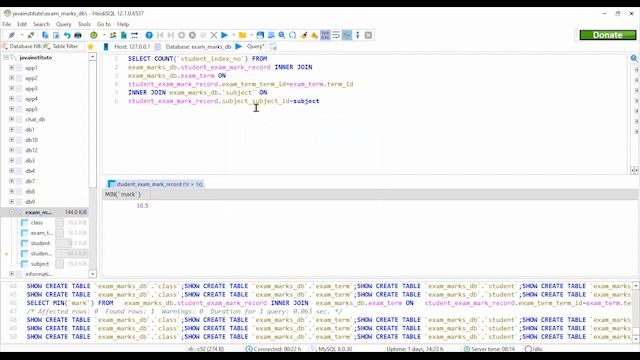The width and height of the screenshot is (640, 360).
Task: Click the rightmost close-tab toolbar icon
Action: coord(368,36)
